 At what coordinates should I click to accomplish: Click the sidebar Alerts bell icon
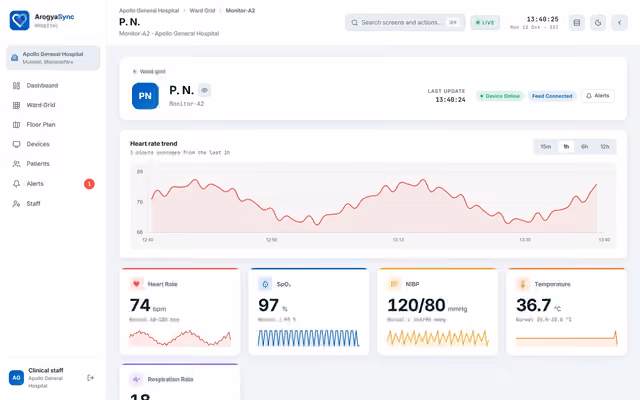16,184
